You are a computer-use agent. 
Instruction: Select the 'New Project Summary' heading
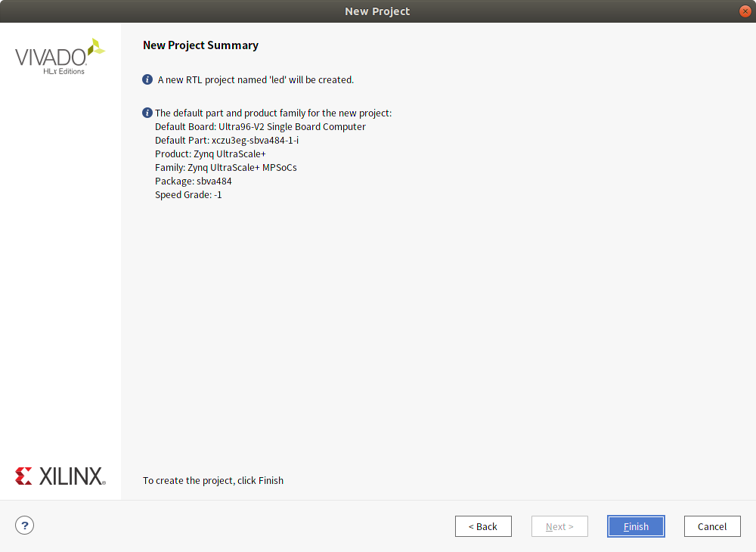(x=200, y=45)
